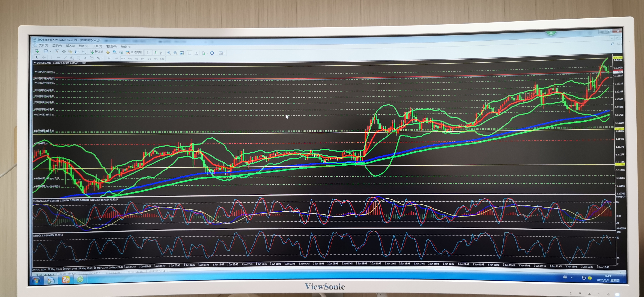Toggle chart shift icon
This screenshot has width=644, height=297.
(x=196, y=53)
